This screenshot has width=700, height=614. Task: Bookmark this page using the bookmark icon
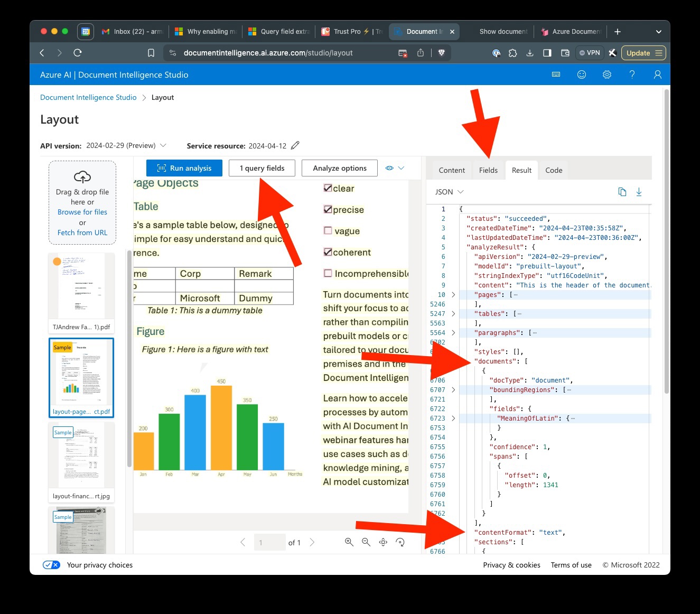click(x=151, y=53)
